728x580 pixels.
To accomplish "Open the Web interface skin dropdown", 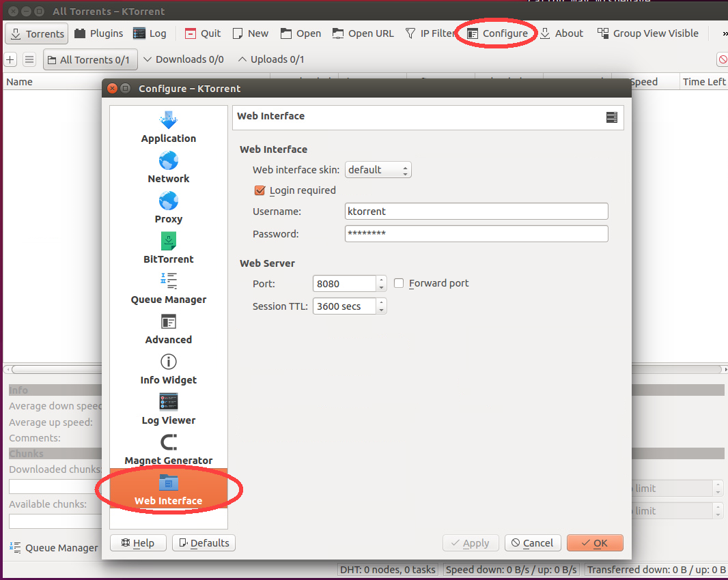I will pyautogui.click(x=378, y=170).
